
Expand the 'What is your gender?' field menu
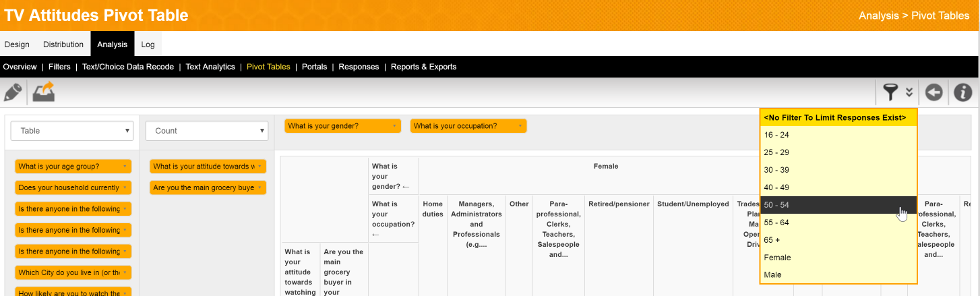pos(394,126)
